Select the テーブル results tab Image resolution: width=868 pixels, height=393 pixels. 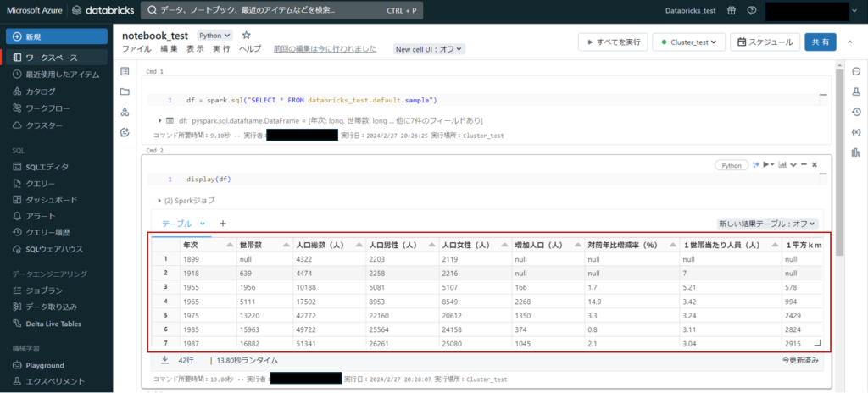[177, 224]
